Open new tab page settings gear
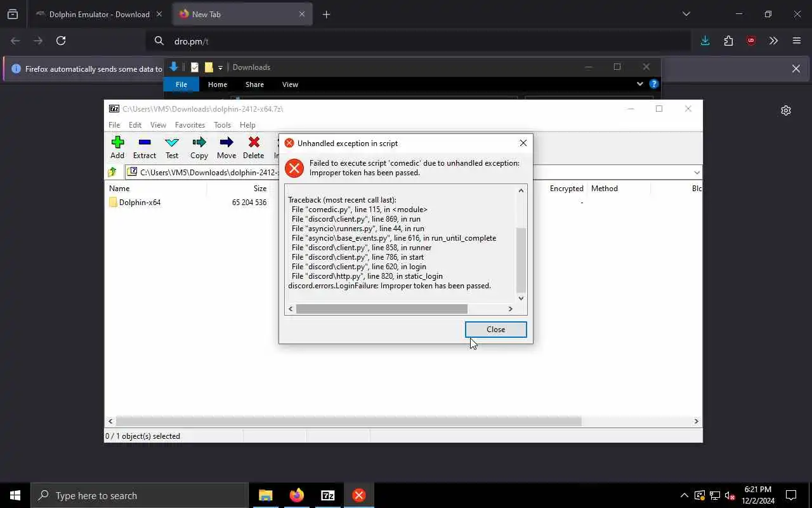The height and width of the screenshot is (508, 812). tap(786, 110)
